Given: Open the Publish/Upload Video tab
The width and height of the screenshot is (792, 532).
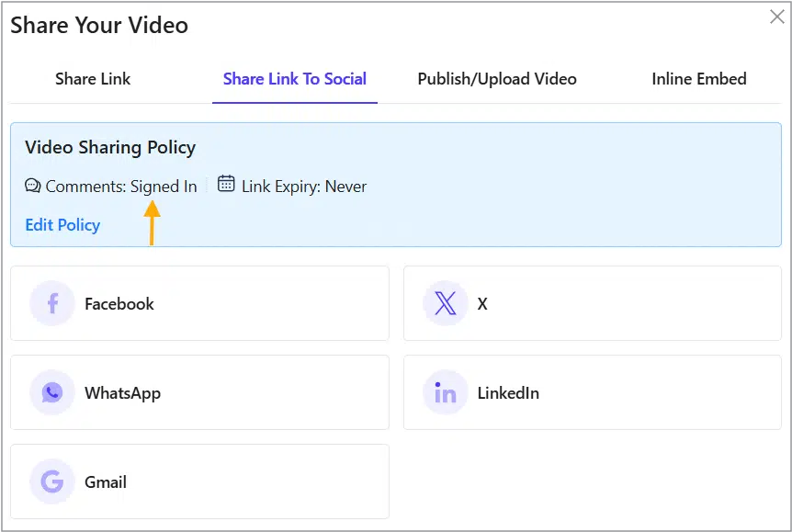Looking at the screenshot, I should click(496, 79).
